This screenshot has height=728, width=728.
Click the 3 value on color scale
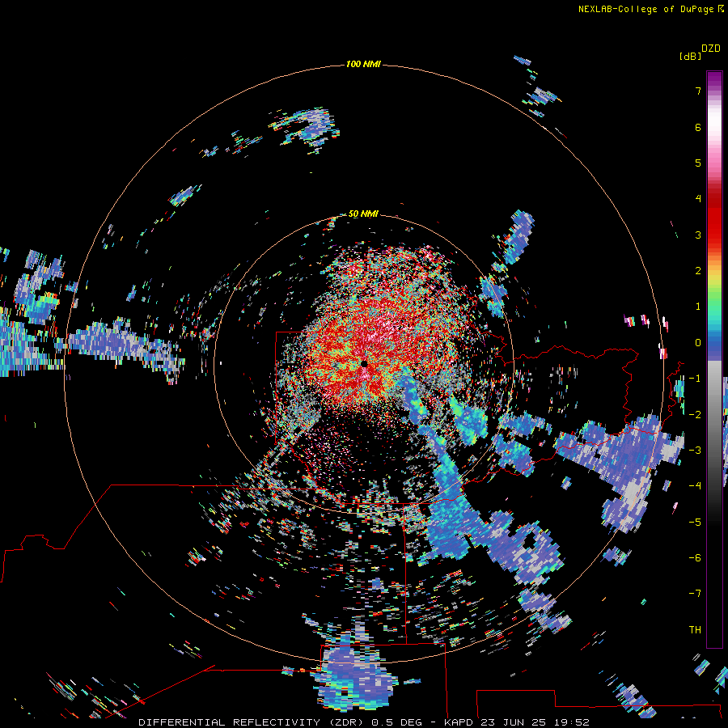click(x=698, y=235)
